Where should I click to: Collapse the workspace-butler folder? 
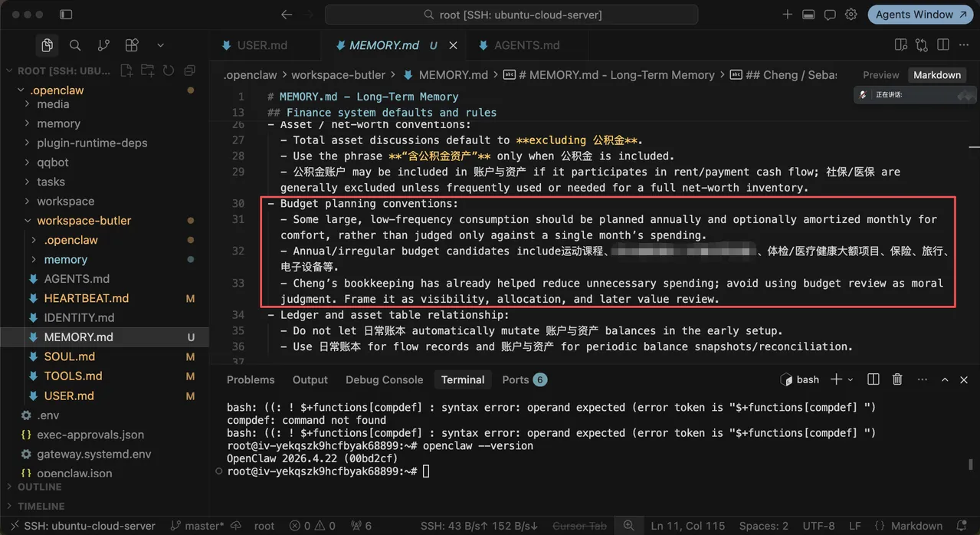pos(84,220)
